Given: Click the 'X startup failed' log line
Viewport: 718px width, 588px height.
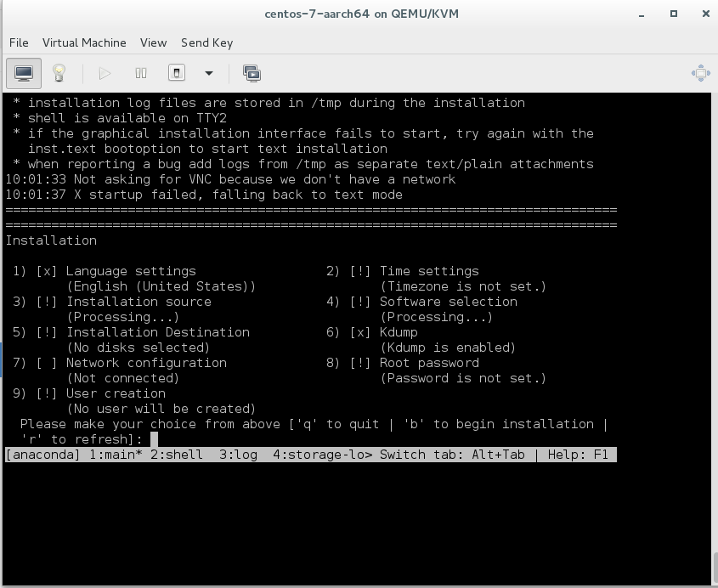Looking at the screenshot, I should point(204,195).
